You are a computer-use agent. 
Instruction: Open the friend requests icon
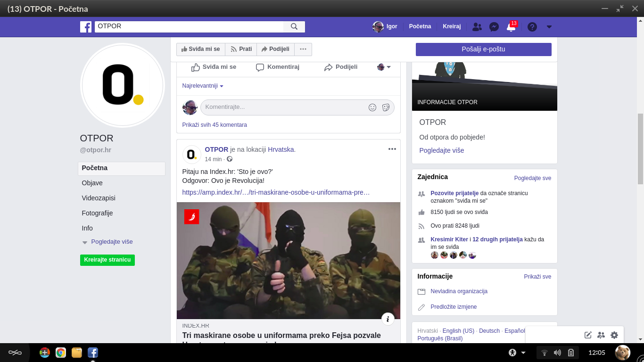tap(477, 27)
